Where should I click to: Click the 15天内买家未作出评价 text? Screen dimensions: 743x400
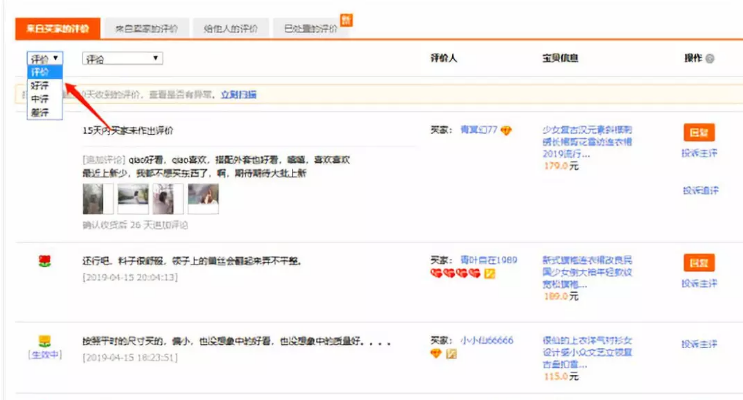point(128,130)
